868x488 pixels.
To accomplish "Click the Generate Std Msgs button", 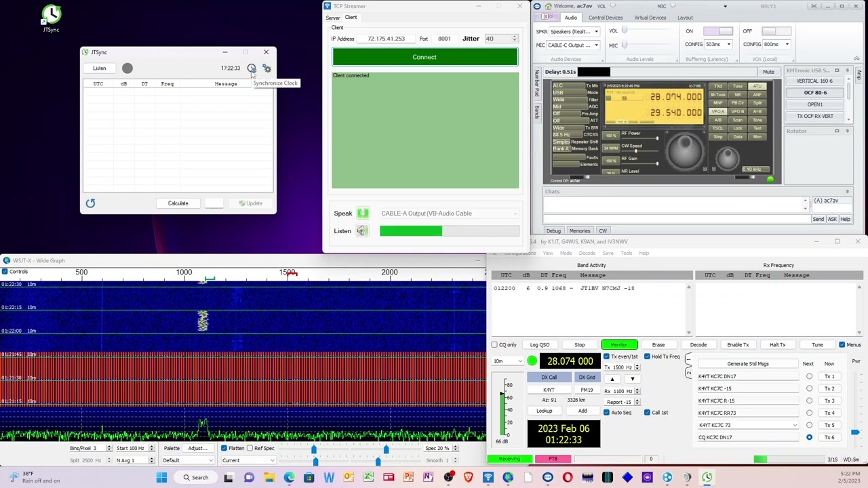I will point(748,364).
